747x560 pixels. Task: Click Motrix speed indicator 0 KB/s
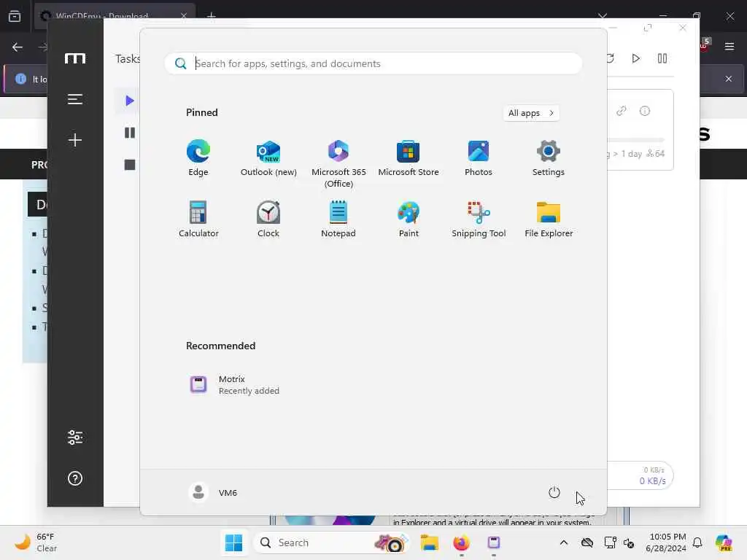point(652,481)
